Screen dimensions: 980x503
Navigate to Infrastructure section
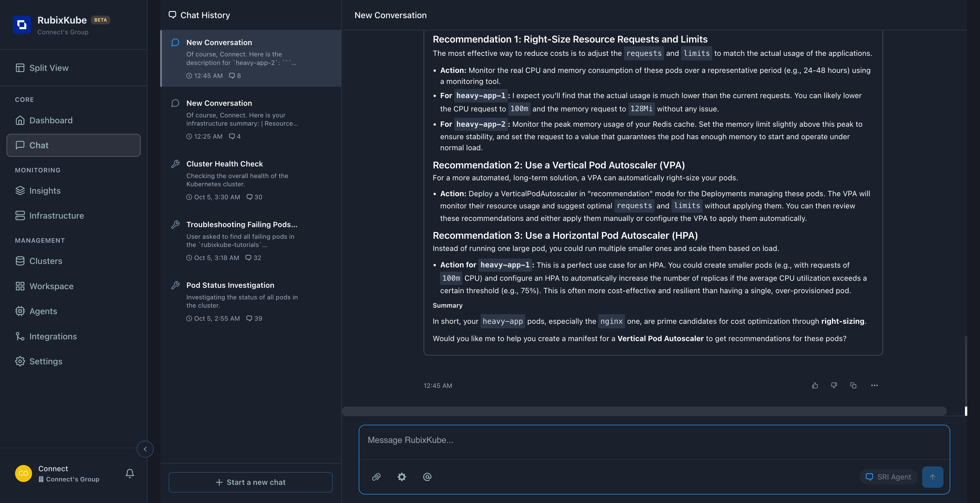coord(56,216)
